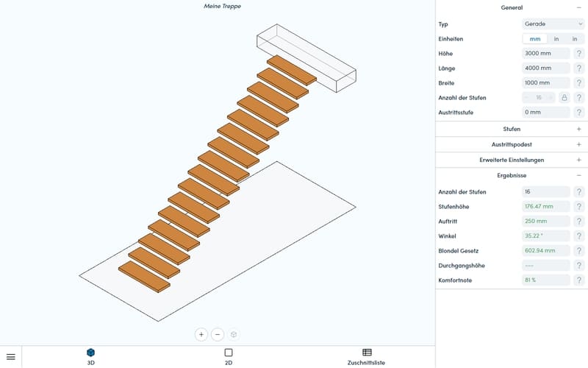
Task: Show help for Anzahl der Stufen input
Action: (579, 98)
